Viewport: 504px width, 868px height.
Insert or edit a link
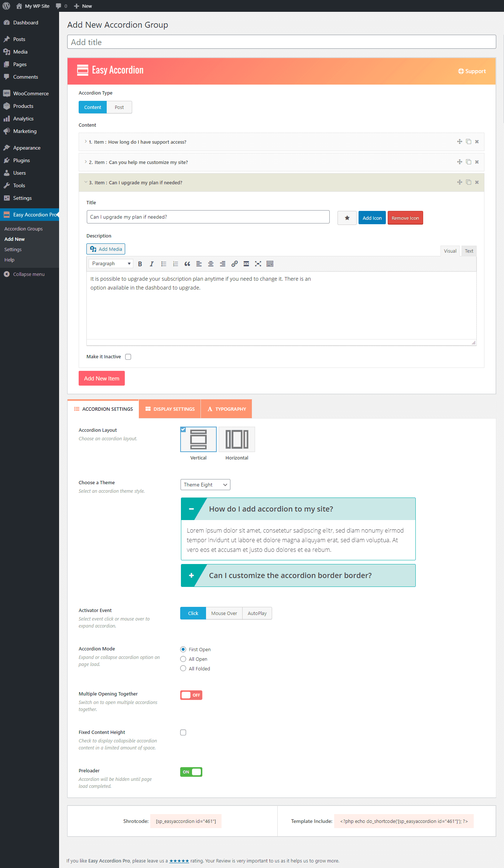[234, 264]
